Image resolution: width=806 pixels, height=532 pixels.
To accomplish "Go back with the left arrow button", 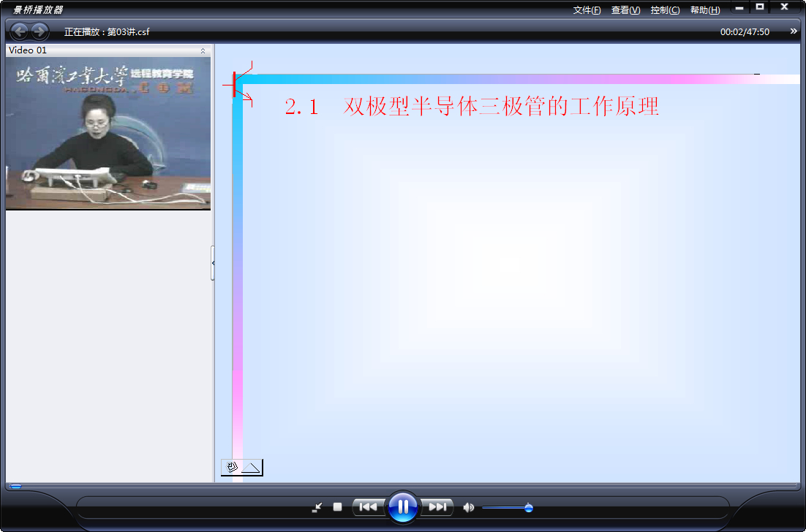I will (20, 31).
